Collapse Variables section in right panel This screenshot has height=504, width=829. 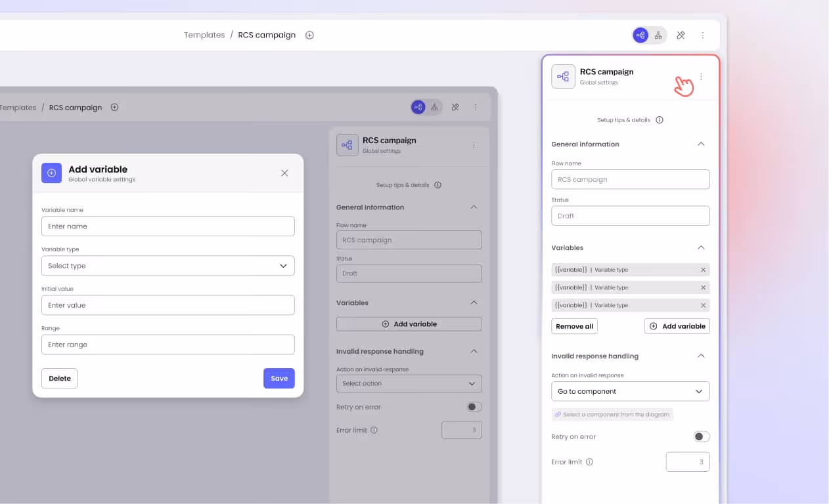(701, 247)
